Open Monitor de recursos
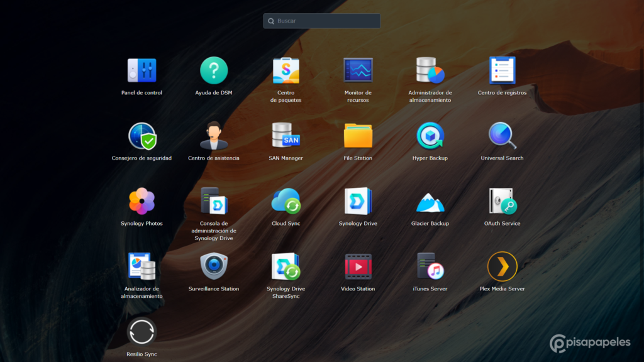Screen dimensions: 644x362 coord(358,70)
